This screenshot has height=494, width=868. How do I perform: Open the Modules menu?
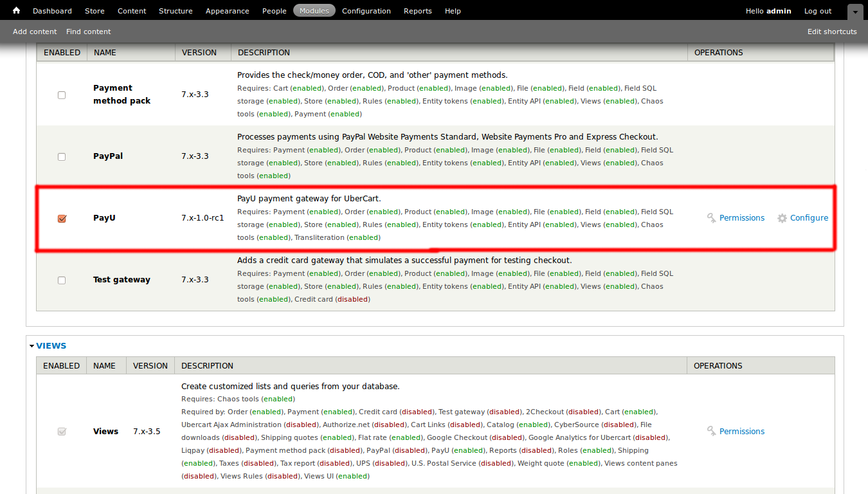point(314,11)
